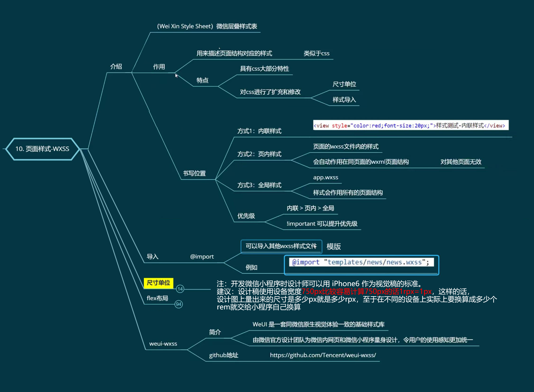Click the @import templates/news/news.wxss code image

[x=361, y=262]
